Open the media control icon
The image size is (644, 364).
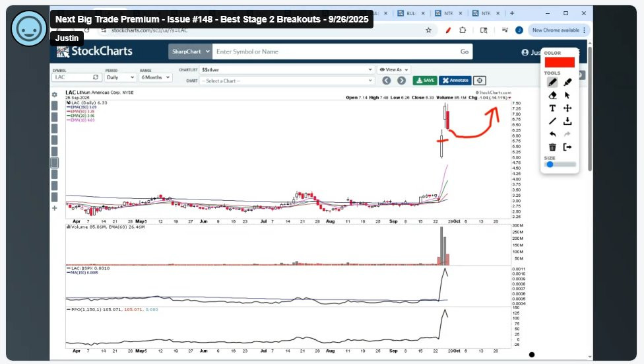505,30
